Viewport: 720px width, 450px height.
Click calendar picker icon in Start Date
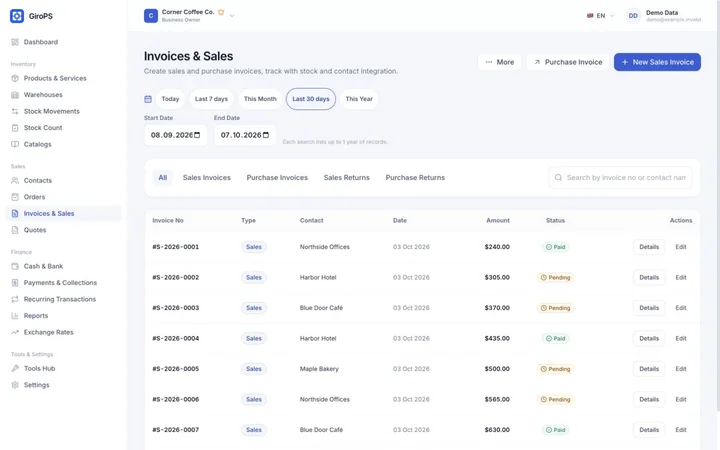tap(197, 135)
